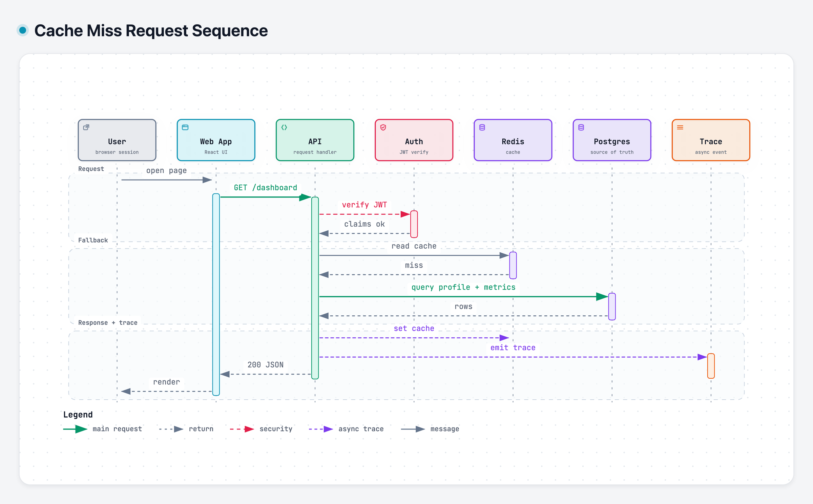Viewport: 813px width, 504px height.
Task: Select the API request handler box
Action: pos(315,140)
